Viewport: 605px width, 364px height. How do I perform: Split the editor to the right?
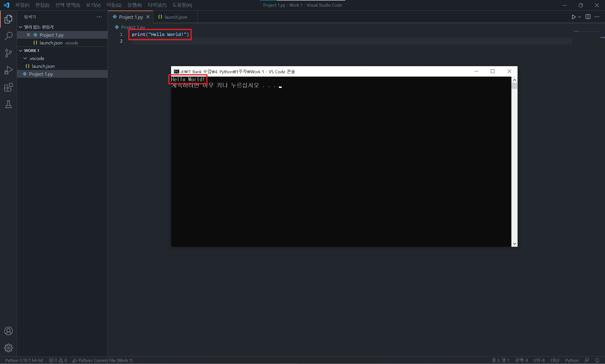tap(588, 17)
